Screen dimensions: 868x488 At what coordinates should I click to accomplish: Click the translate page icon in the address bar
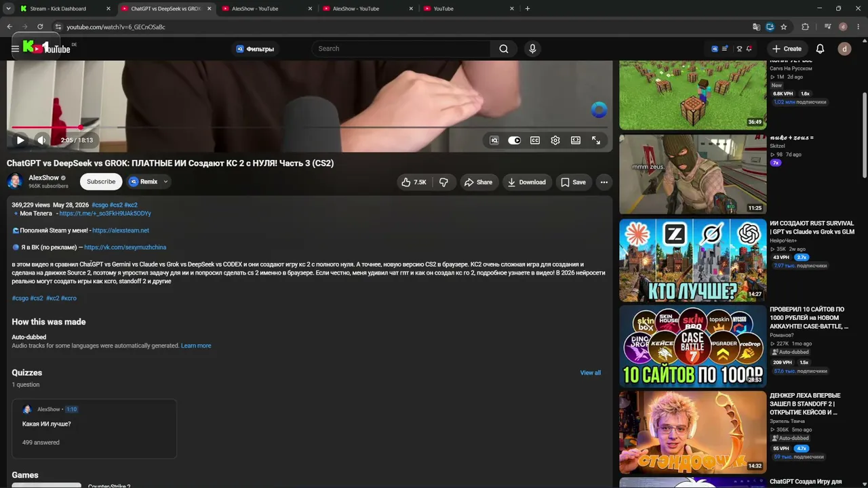757,27
